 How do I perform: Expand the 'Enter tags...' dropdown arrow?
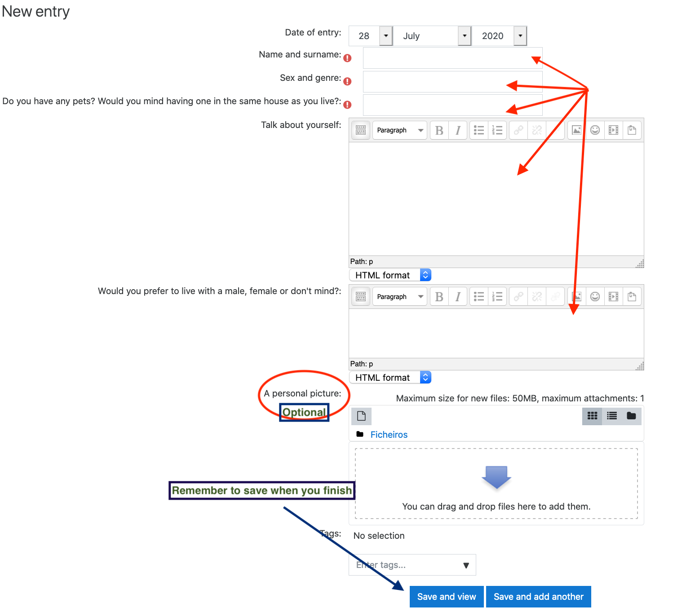coord(466,565)
